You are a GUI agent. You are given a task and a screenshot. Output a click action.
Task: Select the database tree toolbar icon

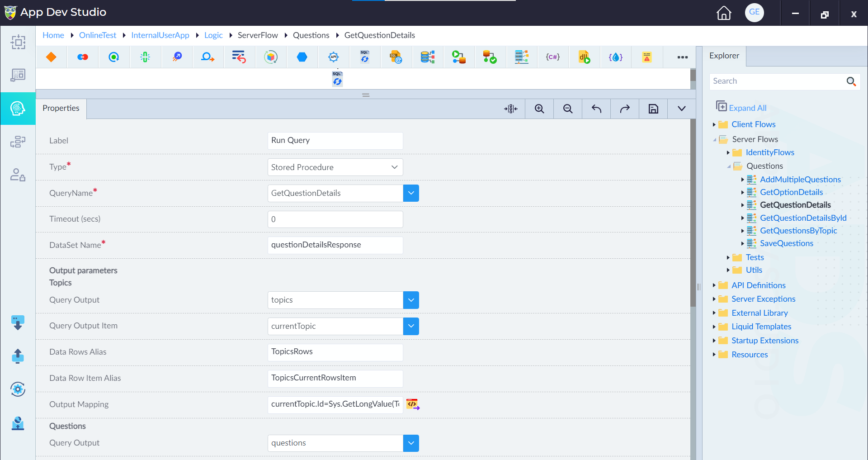427,57
